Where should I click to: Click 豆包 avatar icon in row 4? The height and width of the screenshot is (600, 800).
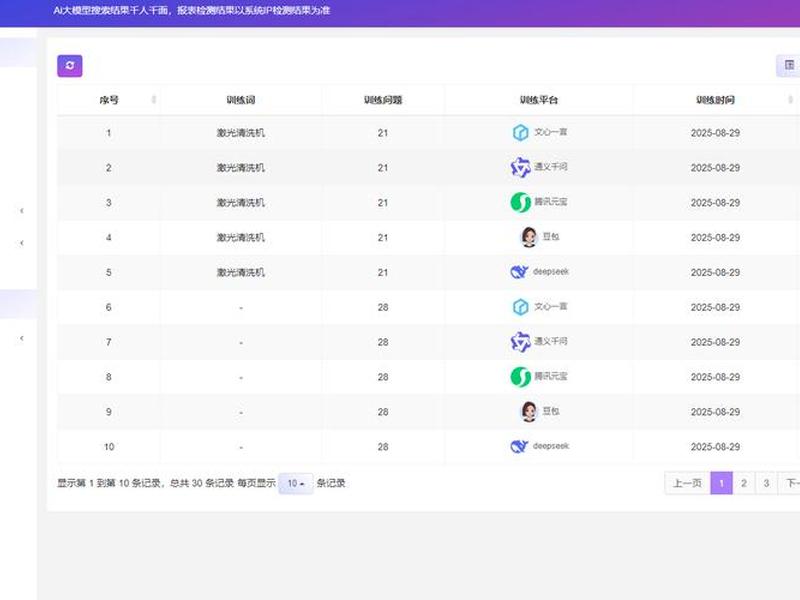click(x=529, y=237)
